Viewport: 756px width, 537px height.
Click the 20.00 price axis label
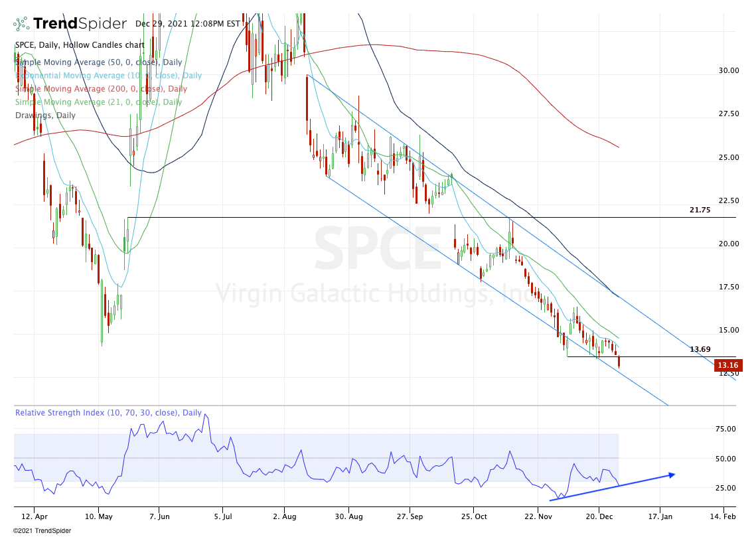[729, 244]
